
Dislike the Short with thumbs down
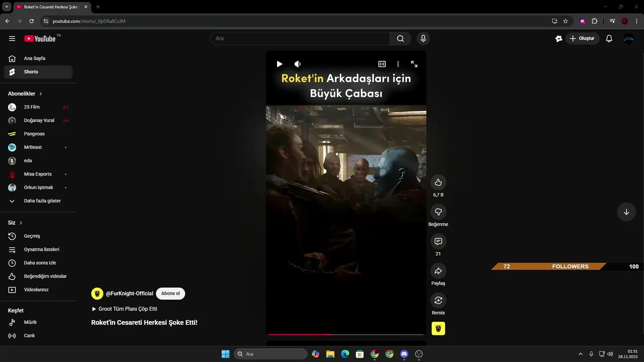[x=438, y=212]
